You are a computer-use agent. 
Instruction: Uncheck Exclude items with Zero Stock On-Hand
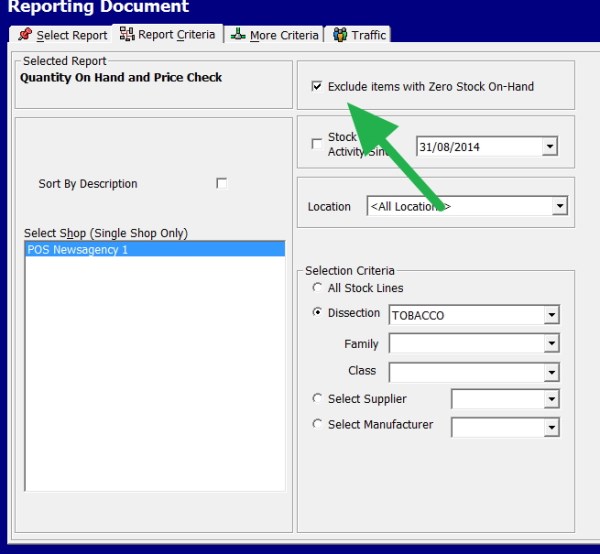click(x=316, y=86)
